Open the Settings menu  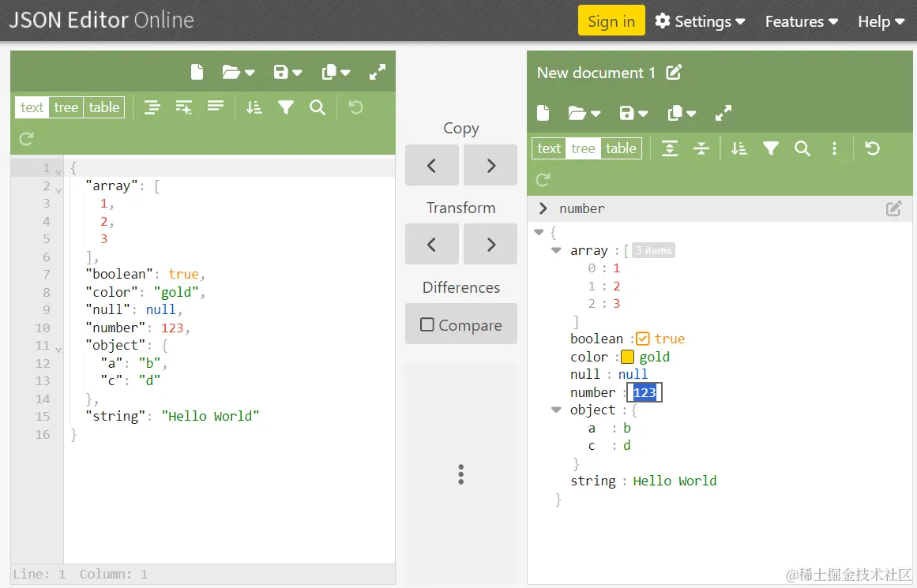(700, 21)
